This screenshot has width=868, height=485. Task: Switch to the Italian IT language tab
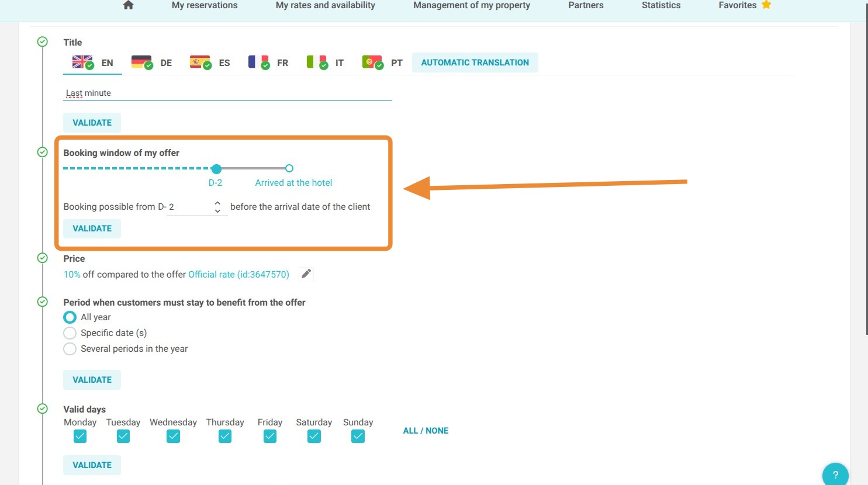tap(325, 63)
